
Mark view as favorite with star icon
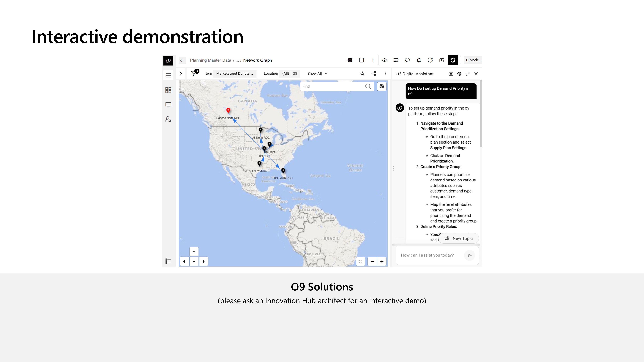coord(362,74)
